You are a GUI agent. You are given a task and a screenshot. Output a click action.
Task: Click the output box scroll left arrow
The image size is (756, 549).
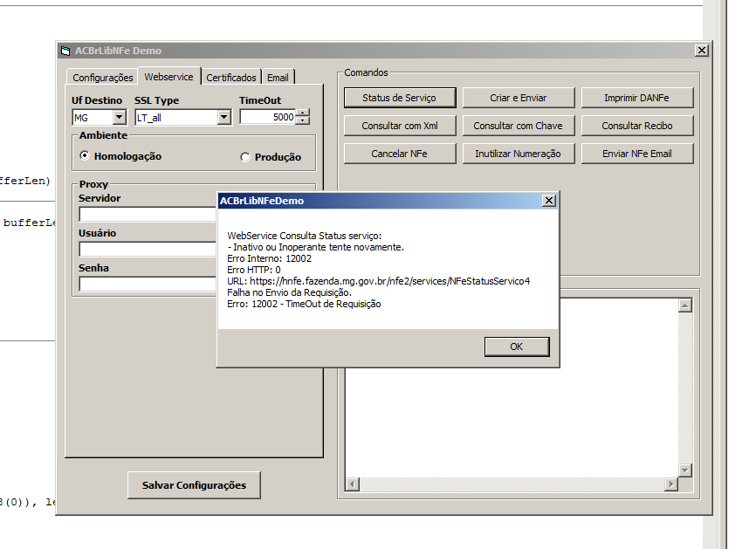click(x=353, y=484)
